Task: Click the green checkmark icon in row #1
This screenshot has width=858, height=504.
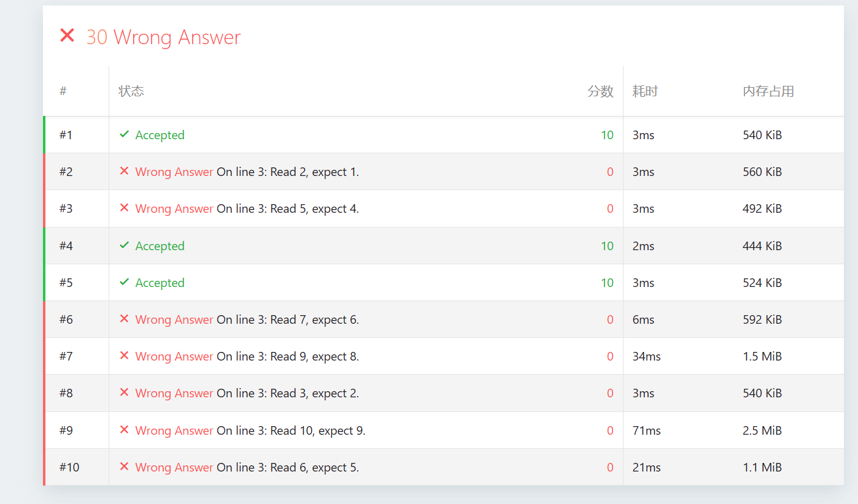Action: (124, 134)
